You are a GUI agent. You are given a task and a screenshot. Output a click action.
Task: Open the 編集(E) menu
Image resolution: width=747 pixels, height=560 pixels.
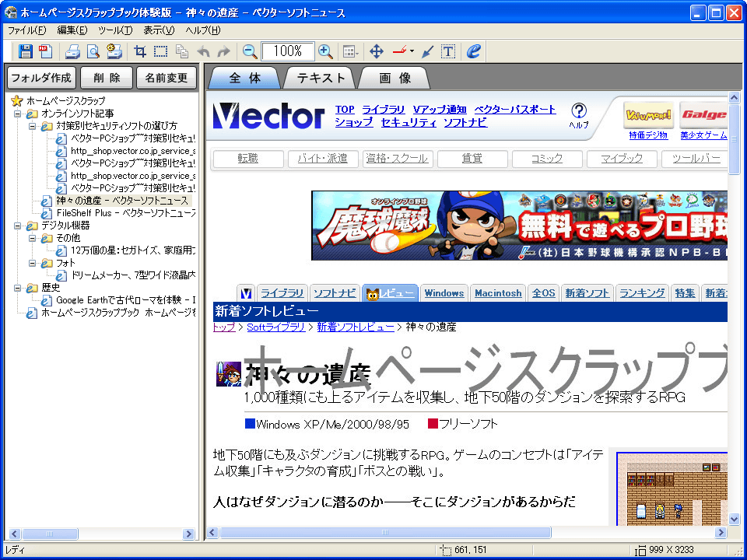tap(72, 30)
